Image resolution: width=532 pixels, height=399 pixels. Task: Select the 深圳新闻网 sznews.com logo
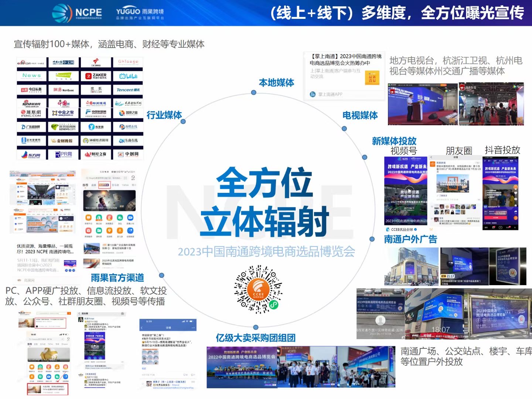pyautogui.click(x=64, y=127)
